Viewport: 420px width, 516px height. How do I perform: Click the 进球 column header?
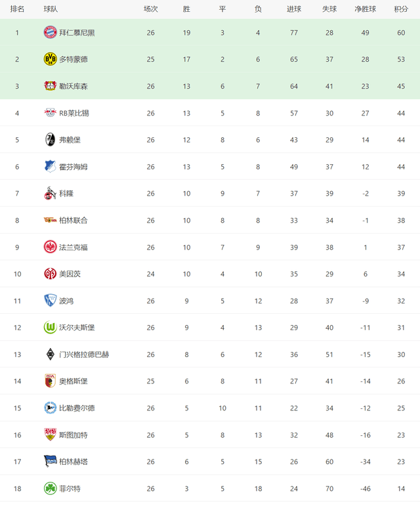point(294,9)
